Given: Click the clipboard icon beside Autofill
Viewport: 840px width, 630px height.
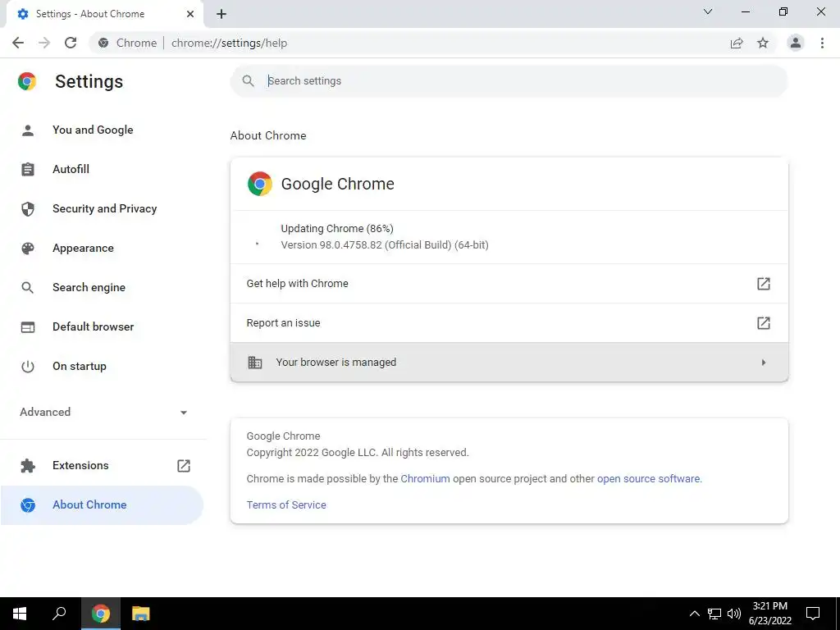Looking at the screenshot, I should [28, 169].
